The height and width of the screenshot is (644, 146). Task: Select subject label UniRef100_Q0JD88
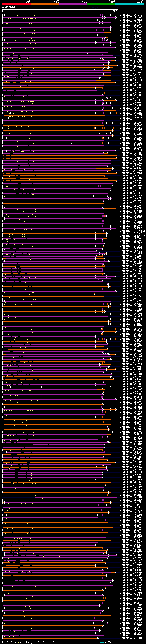pos(131,181)
